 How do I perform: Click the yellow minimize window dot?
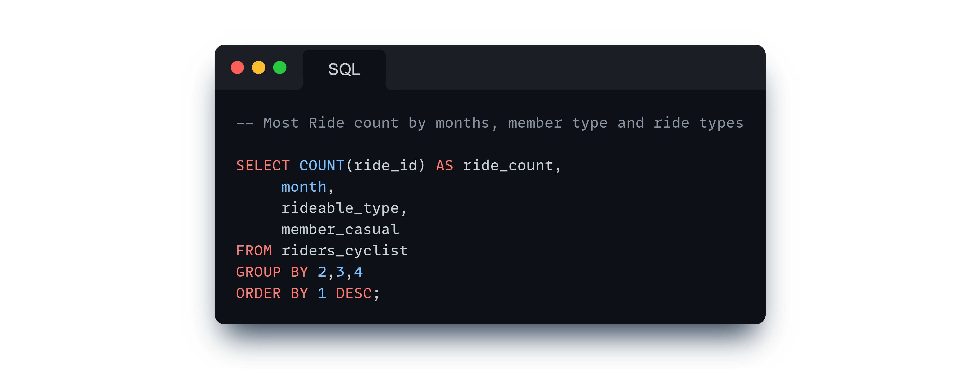coord(259,68)
